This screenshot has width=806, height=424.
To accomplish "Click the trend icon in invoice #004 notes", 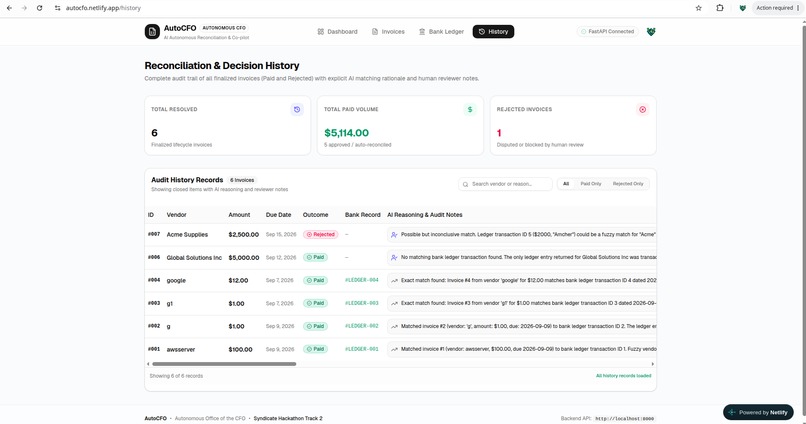I will click(394, 281).
